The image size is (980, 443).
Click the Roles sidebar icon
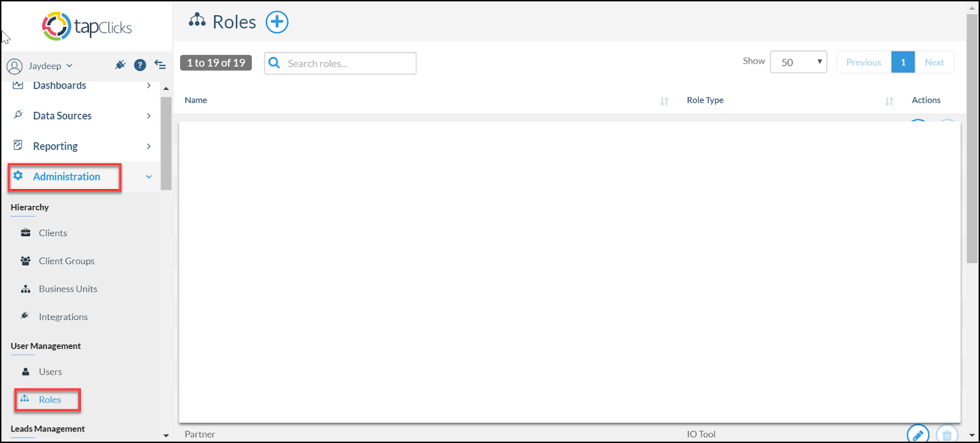point(24,399)
